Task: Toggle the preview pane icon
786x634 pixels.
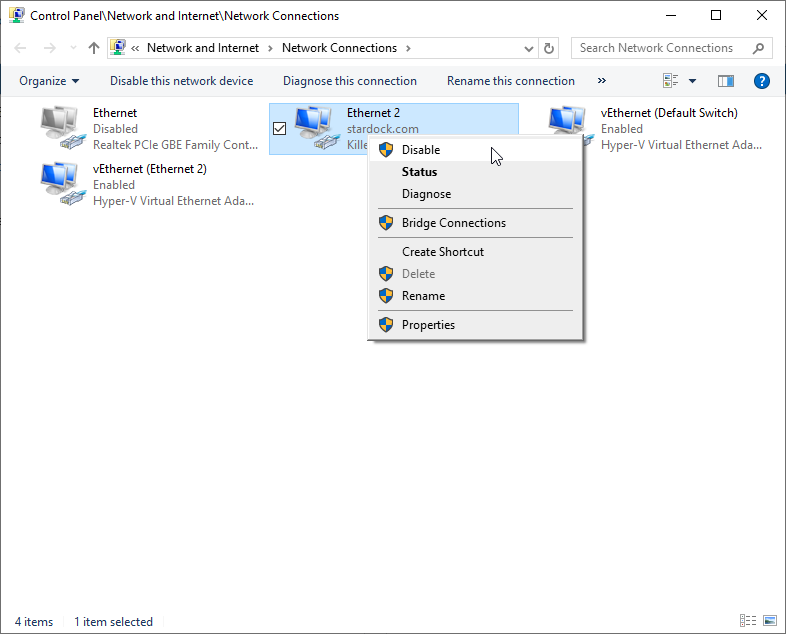Action: (x=726, y=81)
